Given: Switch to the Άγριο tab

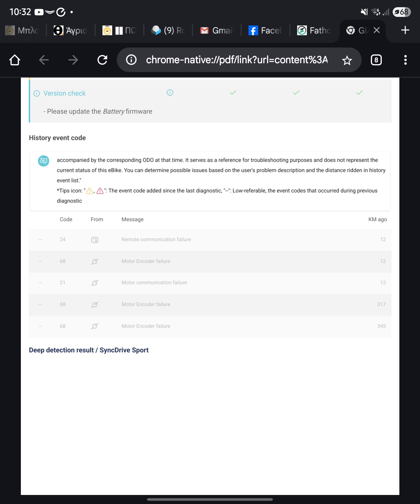Looking at the screenshot, I should point(71,31).
